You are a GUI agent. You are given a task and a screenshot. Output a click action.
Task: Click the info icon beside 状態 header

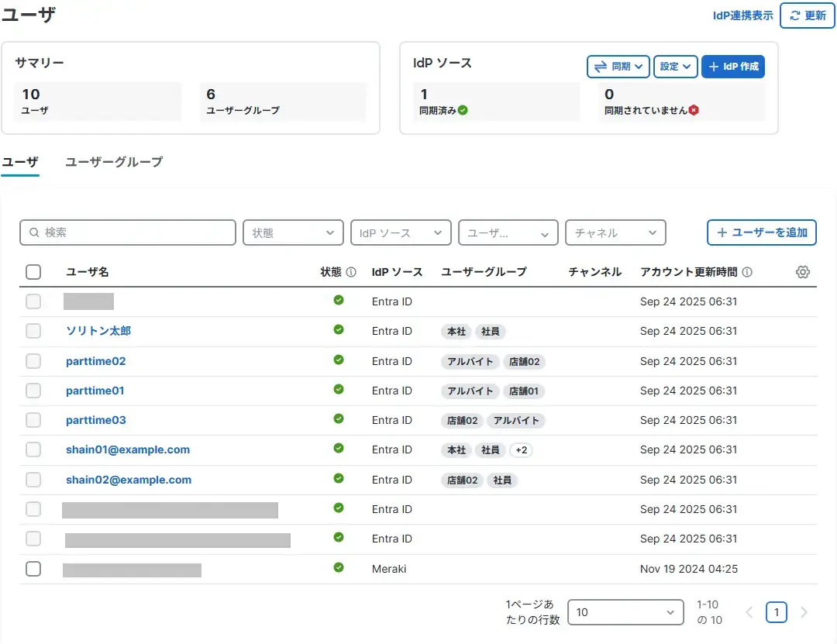[x=351, y=272]
